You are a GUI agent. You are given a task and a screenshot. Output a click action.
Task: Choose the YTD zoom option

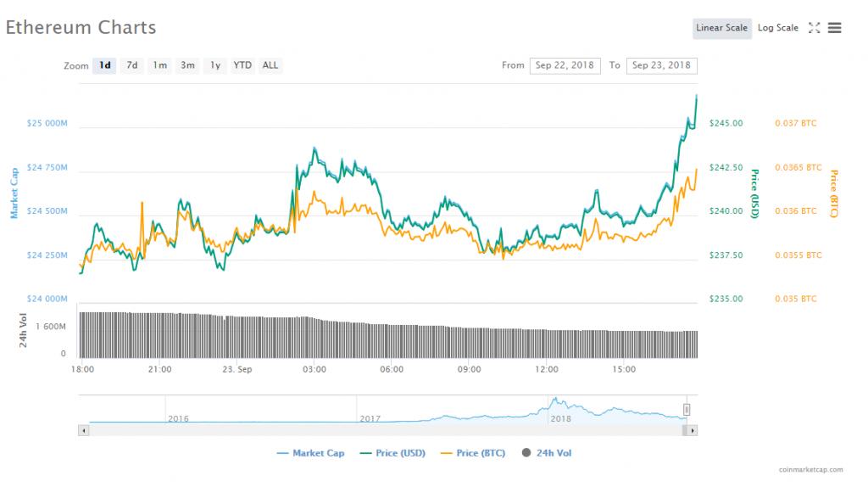coord(242,65)
